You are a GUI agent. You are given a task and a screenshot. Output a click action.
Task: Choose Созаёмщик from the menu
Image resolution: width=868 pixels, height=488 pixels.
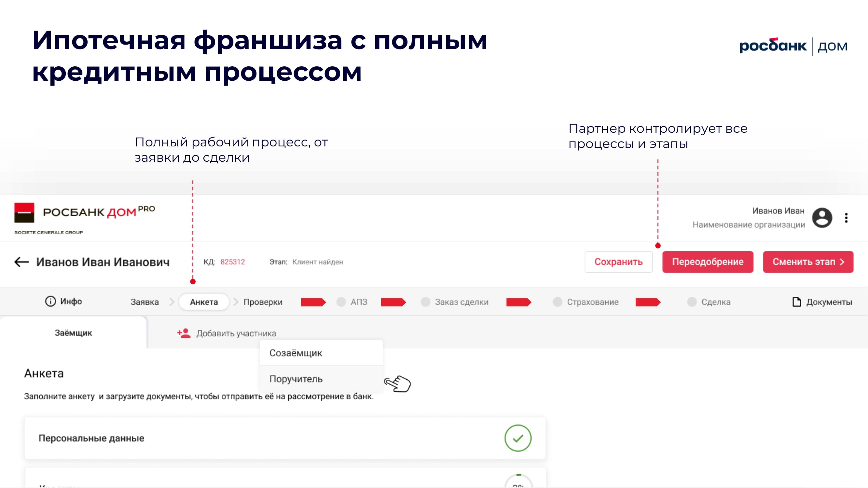point(321,353)
